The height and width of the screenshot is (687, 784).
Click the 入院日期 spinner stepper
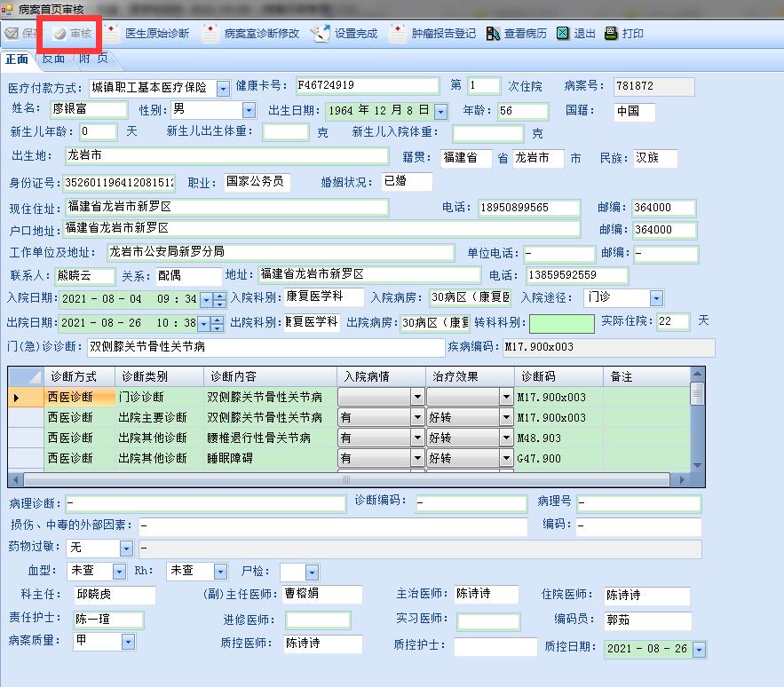point(219,300)
